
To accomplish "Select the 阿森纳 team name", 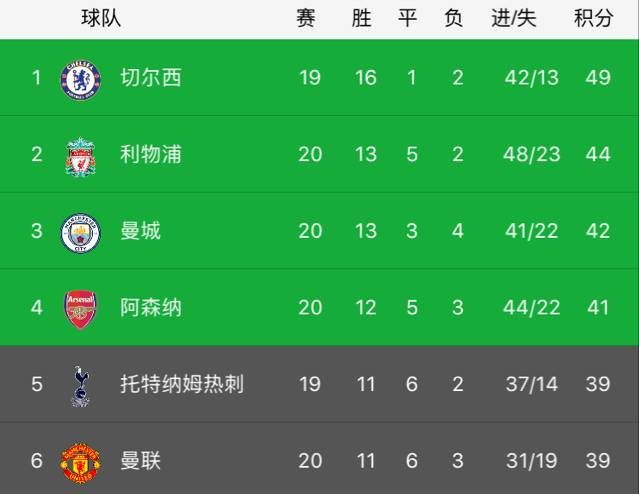I will (151, 307).
